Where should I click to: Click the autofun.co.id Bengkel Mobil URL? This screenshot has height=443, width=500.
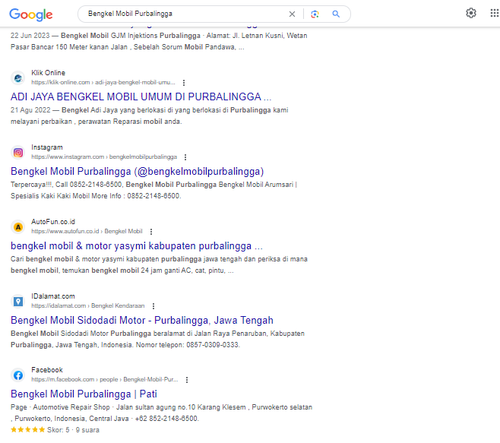87,231
